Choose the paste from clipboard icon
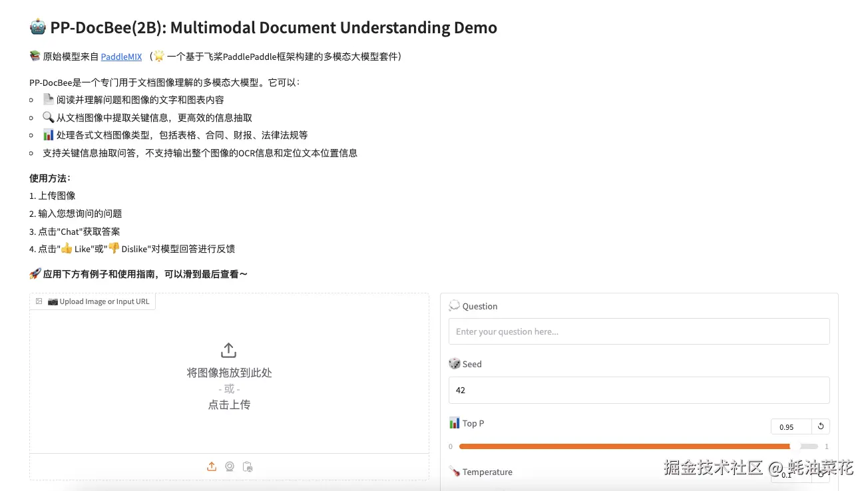 click(x=248, y=466)
